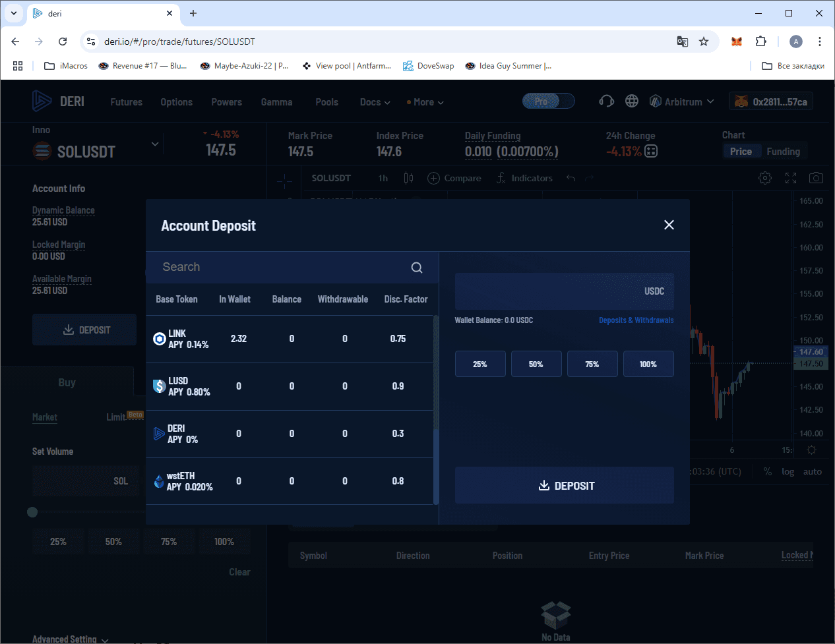Open the 1h timeframe selector
This screenshot has width=835, height=644.
point(383,178)
